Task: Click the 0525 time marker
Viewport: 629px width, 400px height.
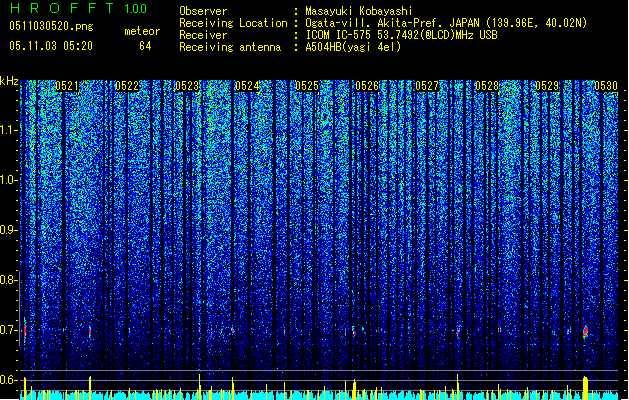Action: 307,86
